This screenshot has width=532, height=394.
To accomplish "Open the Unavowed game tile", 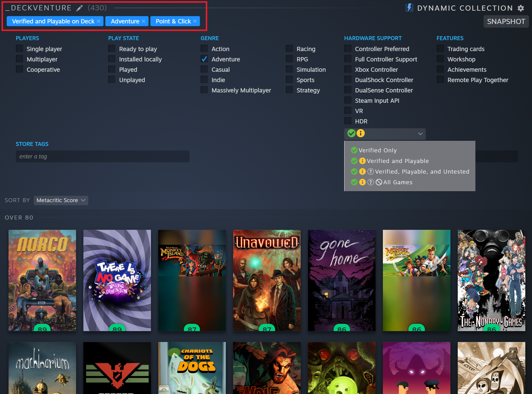I will click(x=267, y=280).
